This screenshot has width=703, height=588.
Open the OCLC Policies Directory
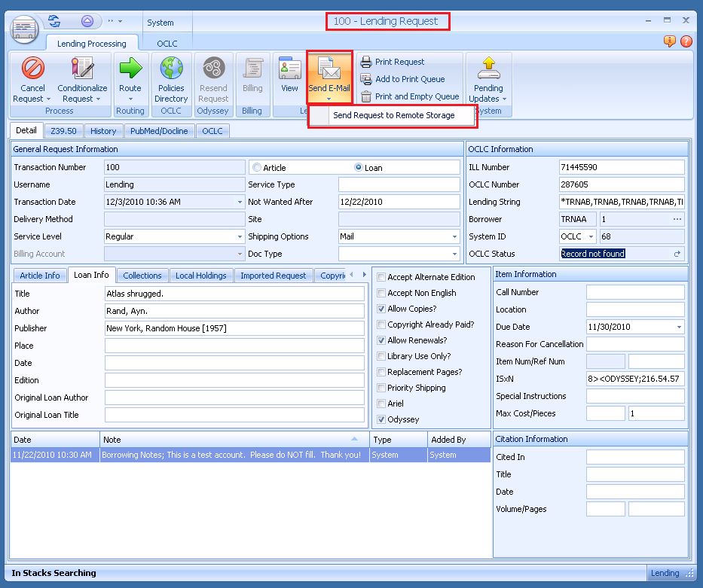tap(171, 69)
